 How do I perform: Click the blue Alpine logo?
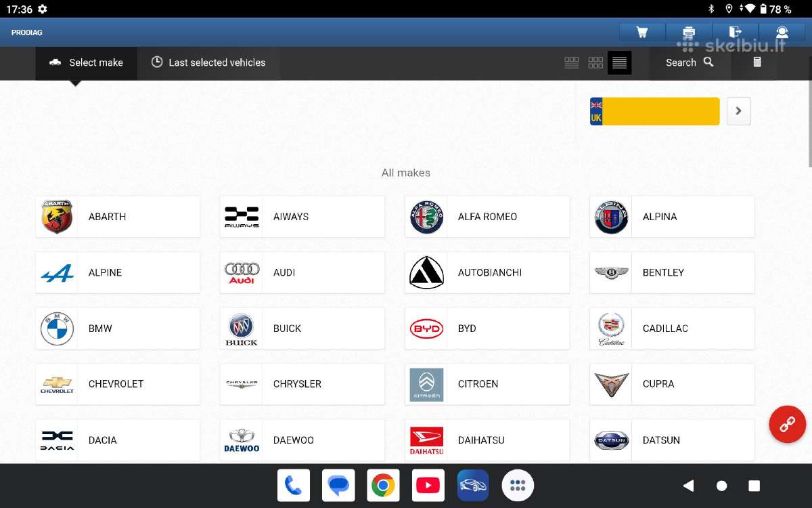point(57,273)
